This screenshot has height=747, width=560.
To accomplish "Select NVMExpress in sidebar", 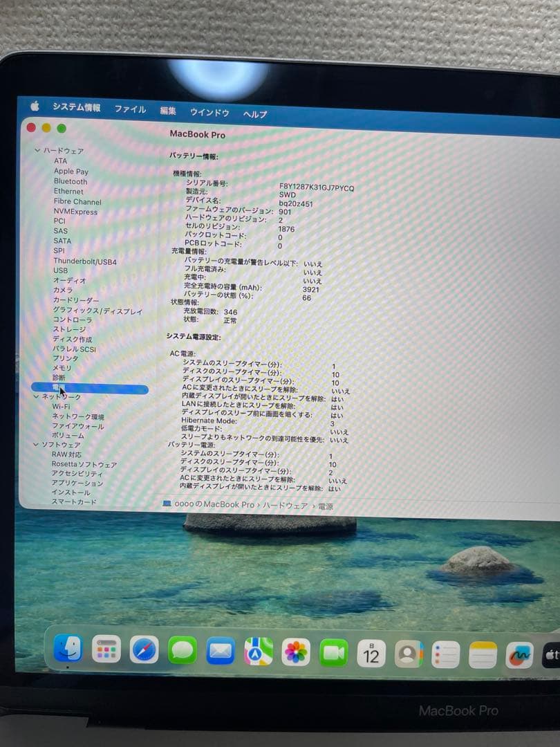I will point(75,212).
